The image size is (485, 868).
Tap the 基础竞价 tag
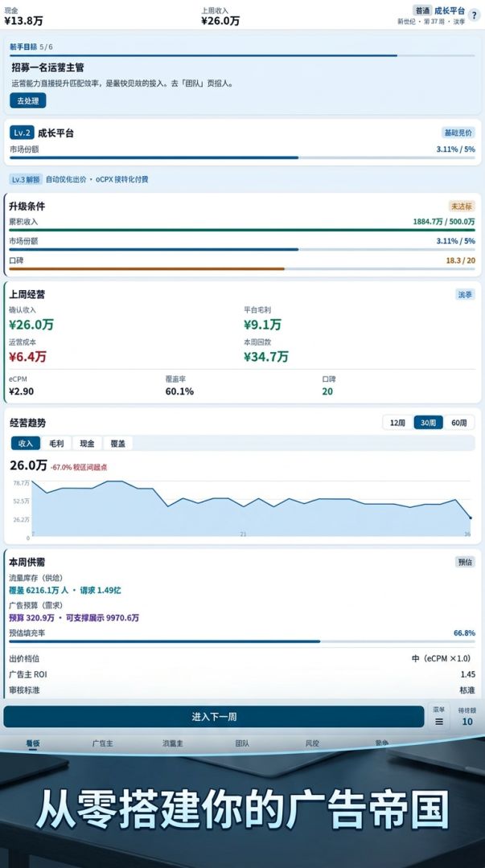click(458, 133)
